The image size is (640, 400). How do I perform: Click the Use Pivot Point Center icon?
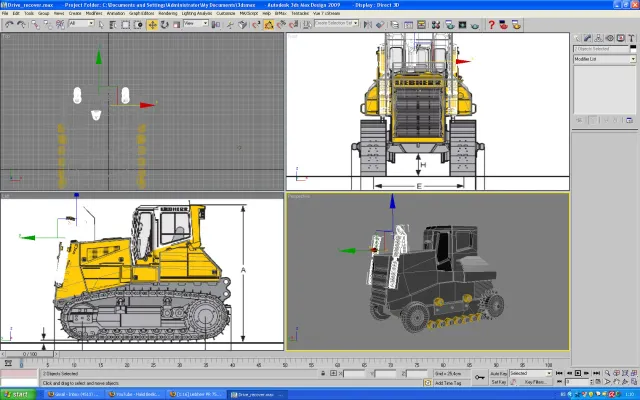click(x=216, y=25)
